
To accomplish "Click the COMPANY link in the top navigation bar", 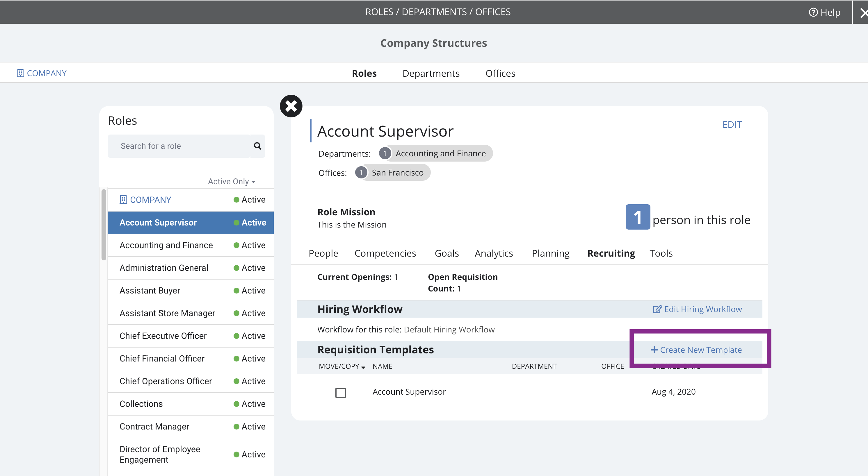I will click(x=41, y=73).
